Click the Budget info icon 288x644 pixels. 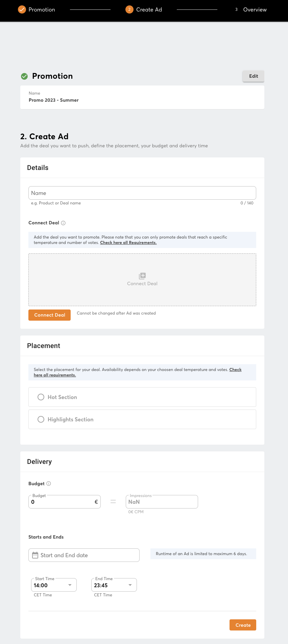pos(49,484)
